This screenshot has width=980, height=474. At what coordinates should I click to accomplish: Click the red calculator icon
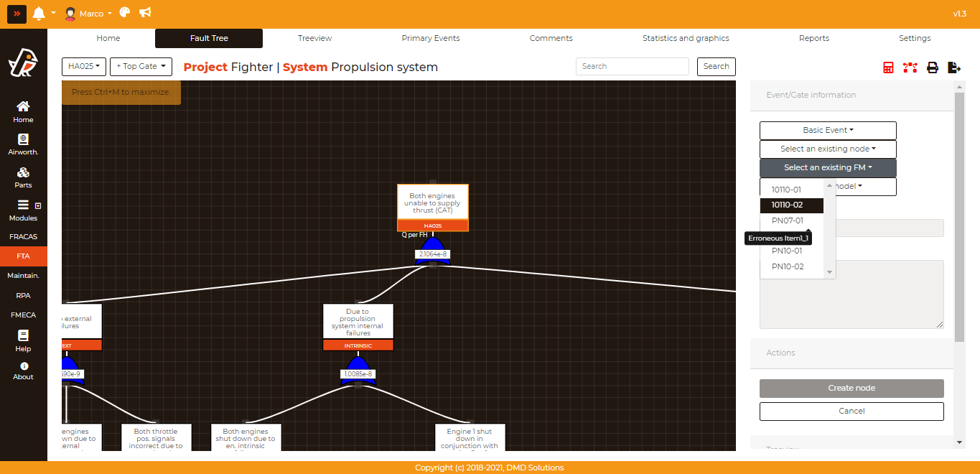coord(888,68)
